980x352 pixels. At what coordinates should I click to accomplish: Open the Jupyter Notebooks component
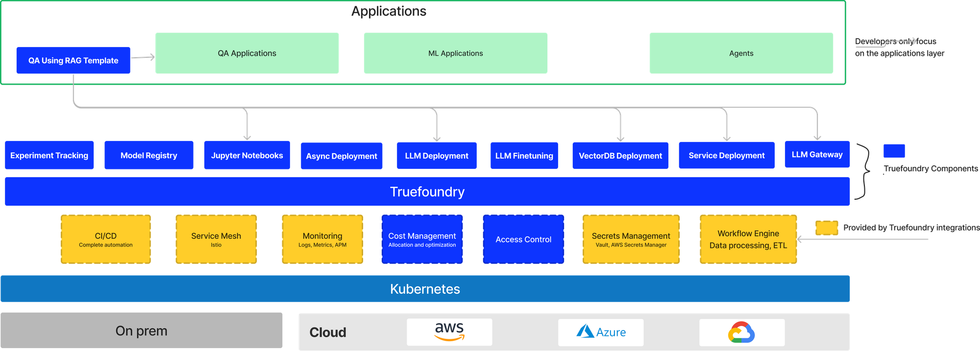(247, 156)
